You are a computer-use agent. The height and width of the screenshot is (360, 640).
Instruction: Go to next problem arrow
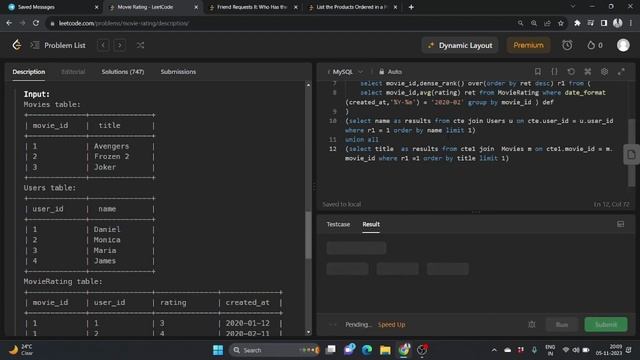click(120, 45)
